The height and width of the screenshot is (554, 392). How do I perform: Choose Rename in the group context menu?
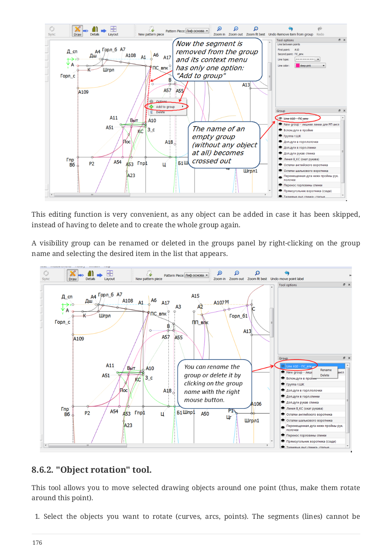326,370
